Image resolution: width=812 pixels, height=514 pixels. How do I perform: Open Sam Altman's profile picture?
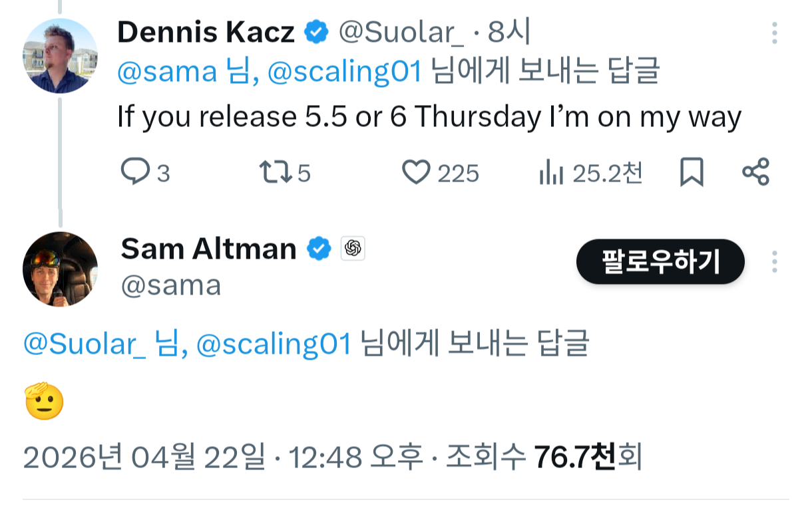tap(60, 269)
